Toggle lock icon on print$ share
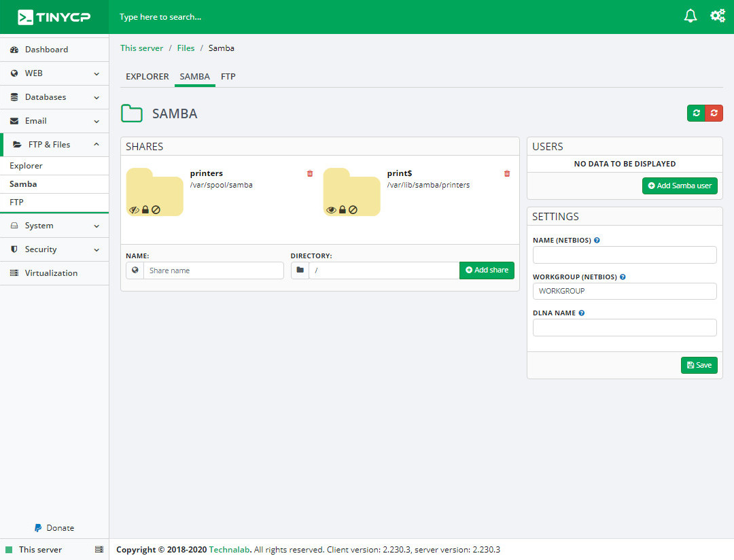Screen dimensions: 734x560 point(342,210)
